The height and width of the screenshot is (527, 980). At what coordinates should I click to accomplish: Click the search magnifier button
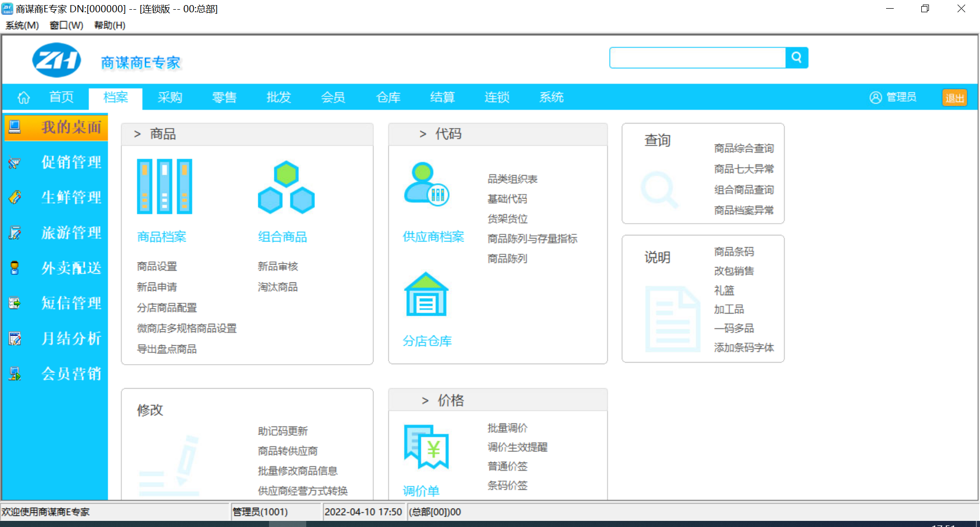tap(797, 58)
